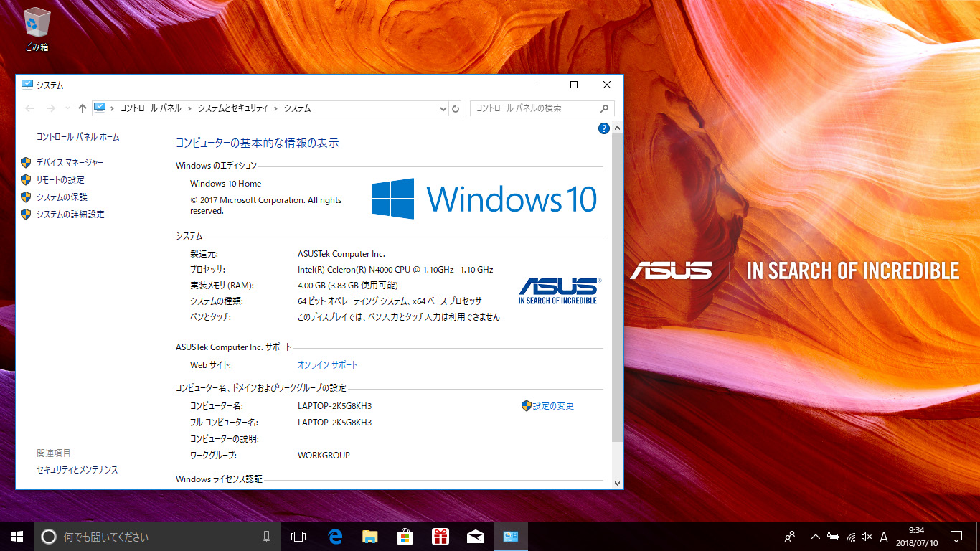Click the search magnifier icon
The height and width of the screenshot is (551, 980).
[606, 108]
